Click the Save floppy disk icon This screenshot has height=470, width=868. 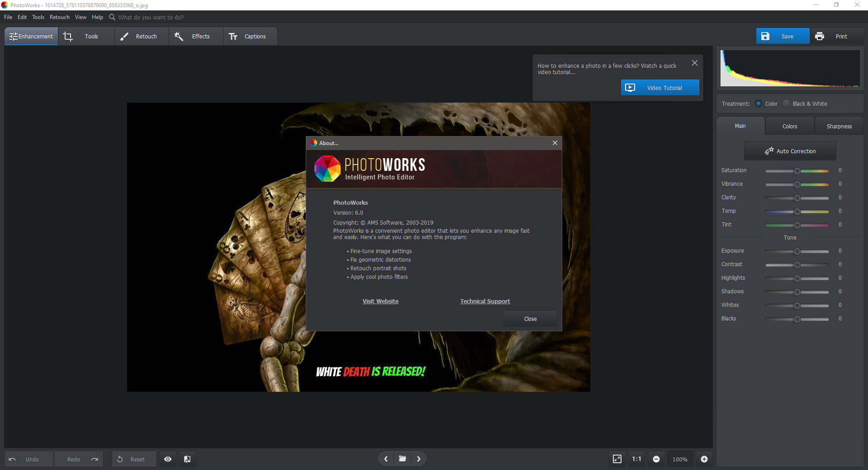click(765, 36)
